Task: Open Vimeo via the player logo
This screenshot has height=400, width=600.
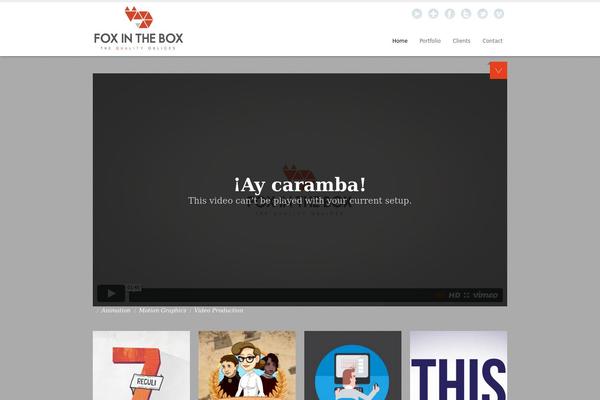Action: [485, 295]
